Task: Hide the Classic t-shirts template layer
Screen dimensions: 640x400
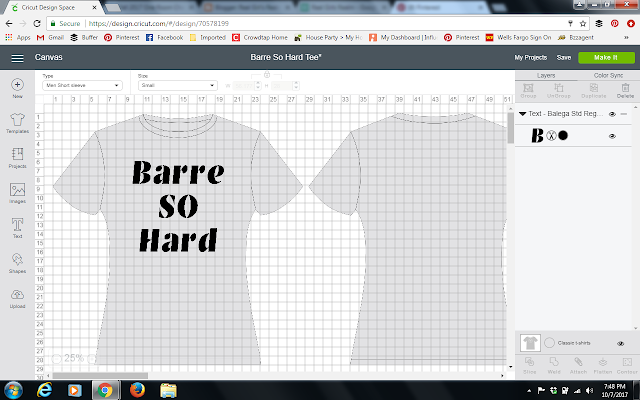Action: (620, 344)
